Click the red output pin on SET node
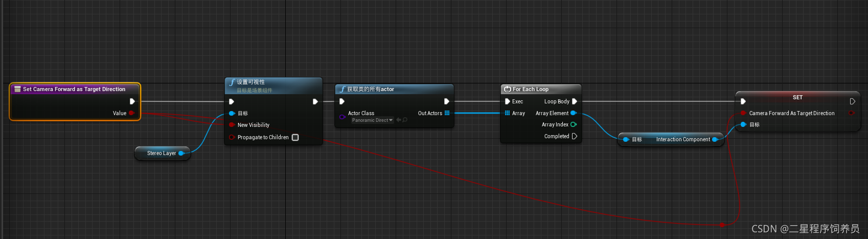 click(x=852, y=113)
